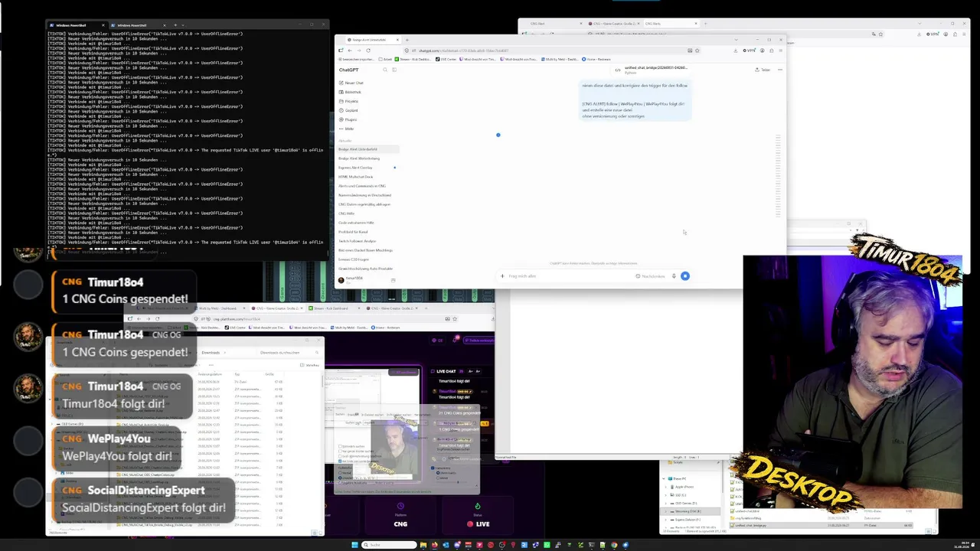Open the Windows Start button
This screenshot has height=551, width=980.
(x=354, y=545)
